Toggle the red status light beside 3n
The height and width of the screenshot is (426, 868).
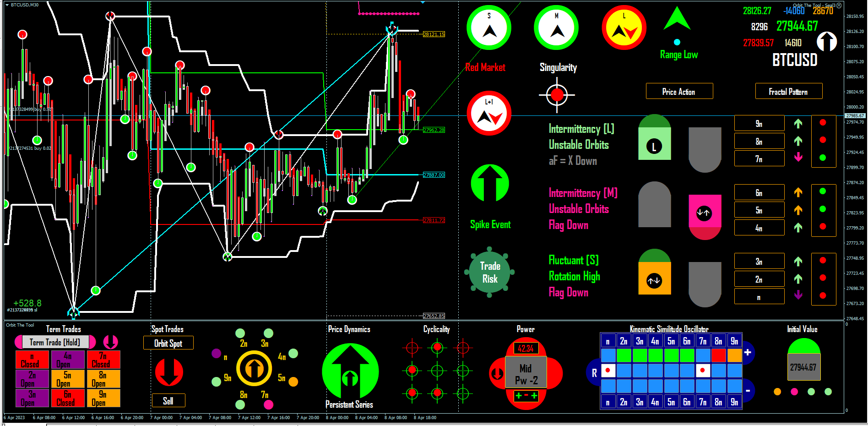pyautogui.click(x=823, y=260)
